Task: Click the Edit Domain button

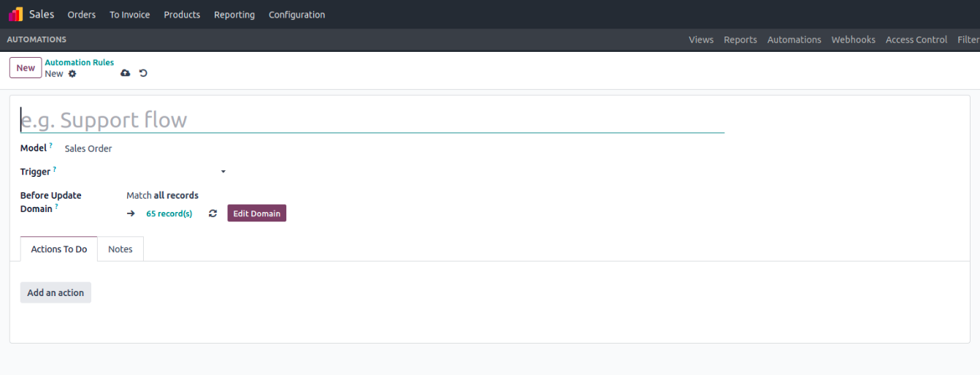Action: [x=256, y=213]
